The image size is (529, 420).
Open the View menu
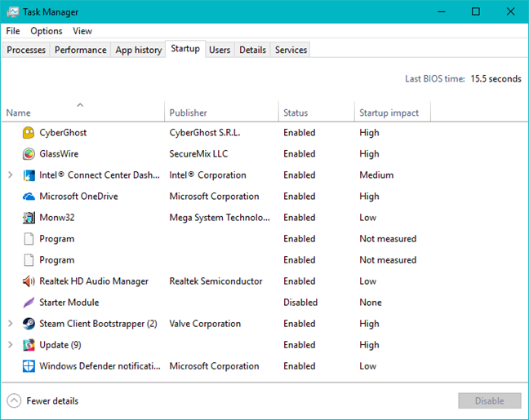(82, 31)
